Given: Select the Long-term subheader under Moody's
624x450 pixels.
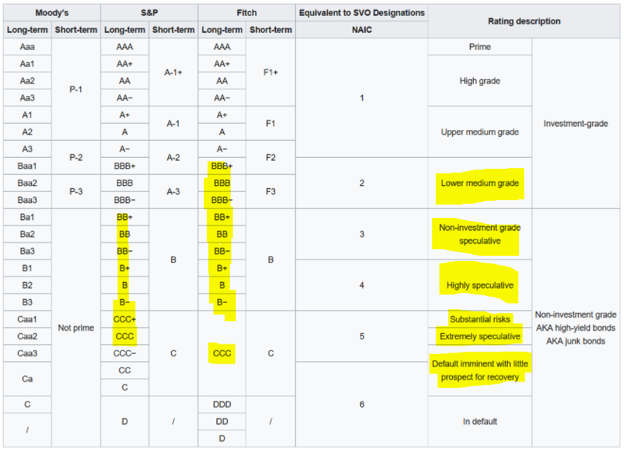Looking at the screenshot, I should pos(27,30).
